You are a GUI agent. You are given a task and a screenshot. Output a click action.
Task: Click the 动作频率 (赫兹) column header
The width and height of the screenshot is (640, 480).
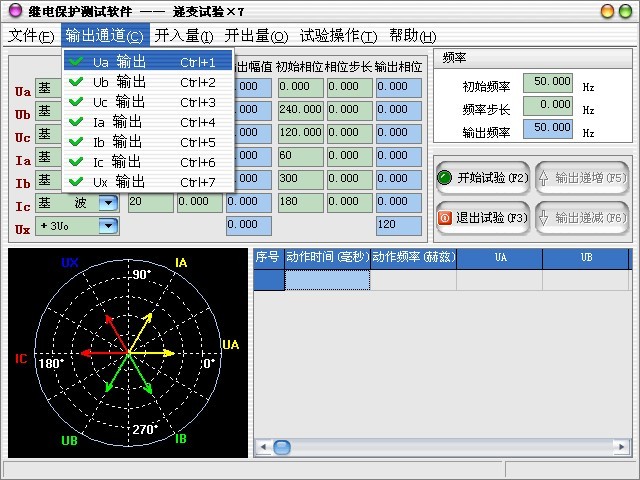(413, 258)
